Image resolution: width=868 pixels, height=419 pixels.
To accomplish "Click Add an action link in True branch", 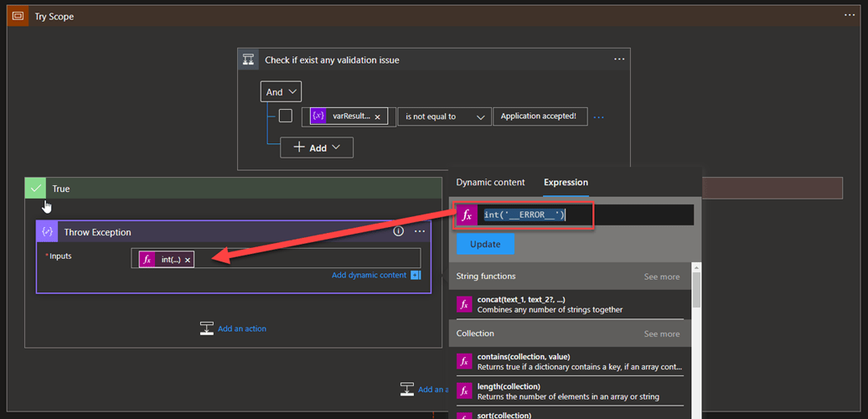I will 242,328.
